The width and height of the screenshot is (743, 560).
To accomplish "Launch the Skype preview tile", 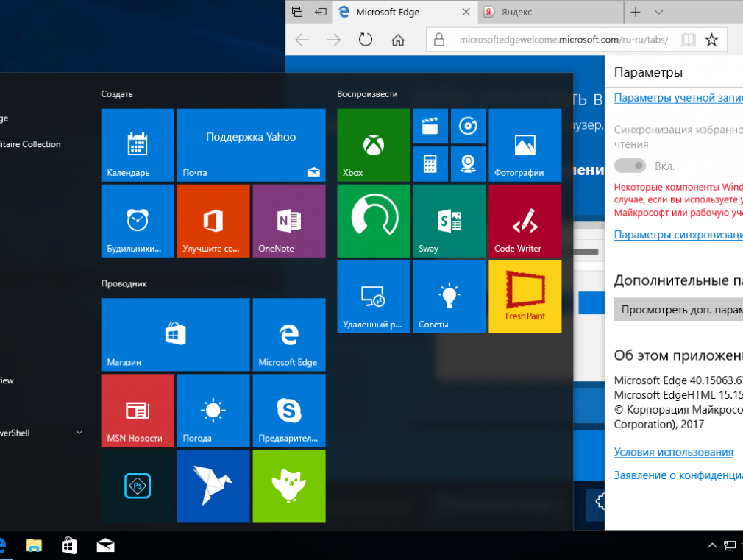I will [x=289, y=411].
